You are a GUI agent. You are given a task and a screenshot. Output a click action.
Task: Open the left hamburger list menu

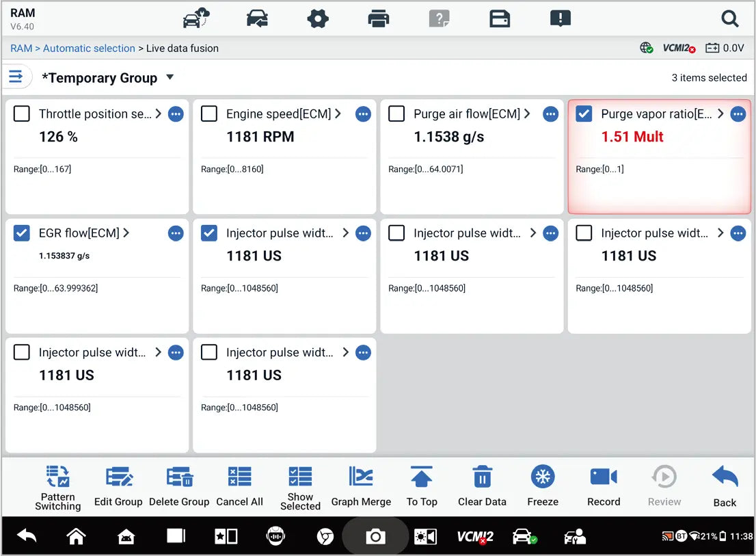15,77
